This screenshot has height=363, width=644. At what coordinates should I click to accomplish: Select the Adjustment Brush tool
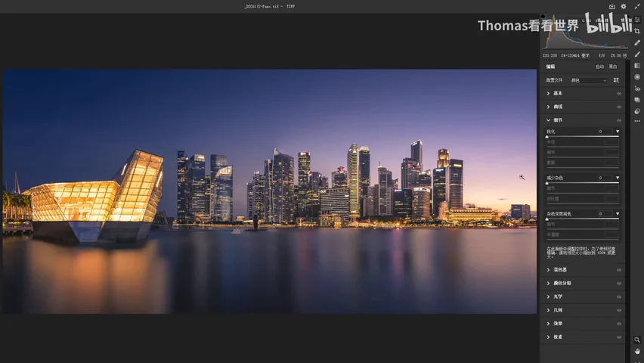click(x=637, y=54)
